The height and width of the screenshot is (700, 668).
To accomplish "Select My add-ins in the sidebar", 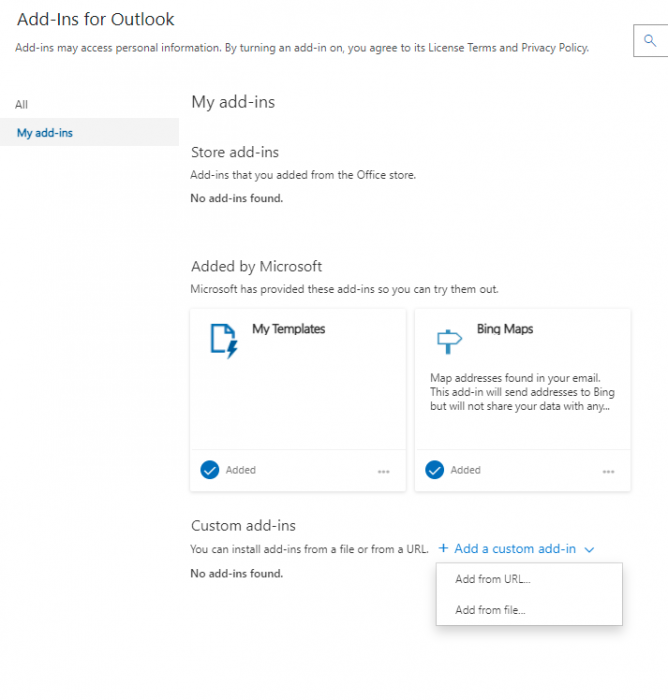I will coord(45,133).
